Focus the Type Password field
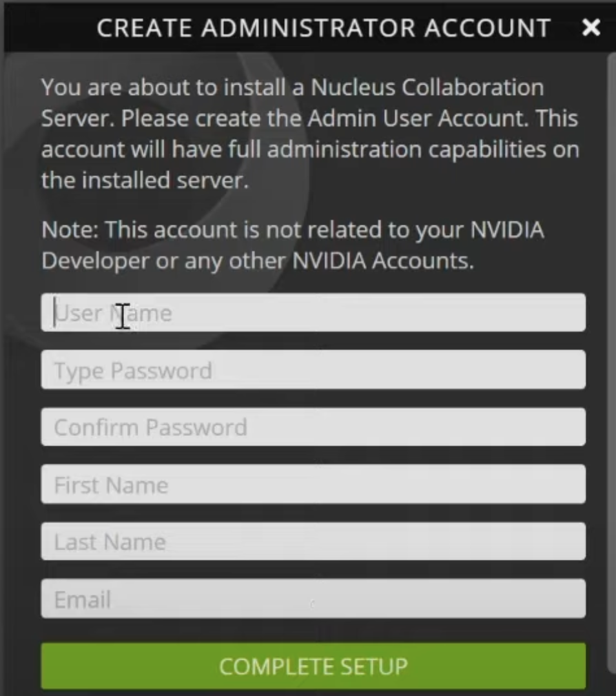616x696 pixels. [x=313, y=370]
